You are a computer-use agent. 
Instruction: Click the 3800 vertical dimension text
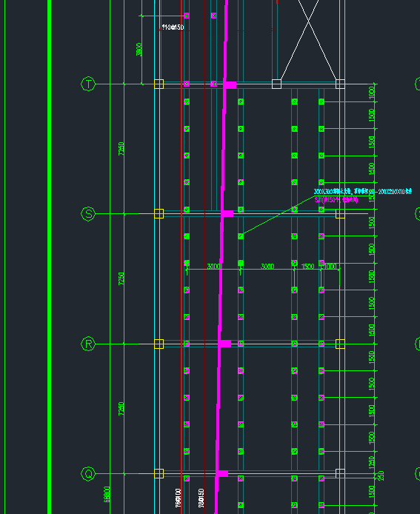(x=139, y=49)
